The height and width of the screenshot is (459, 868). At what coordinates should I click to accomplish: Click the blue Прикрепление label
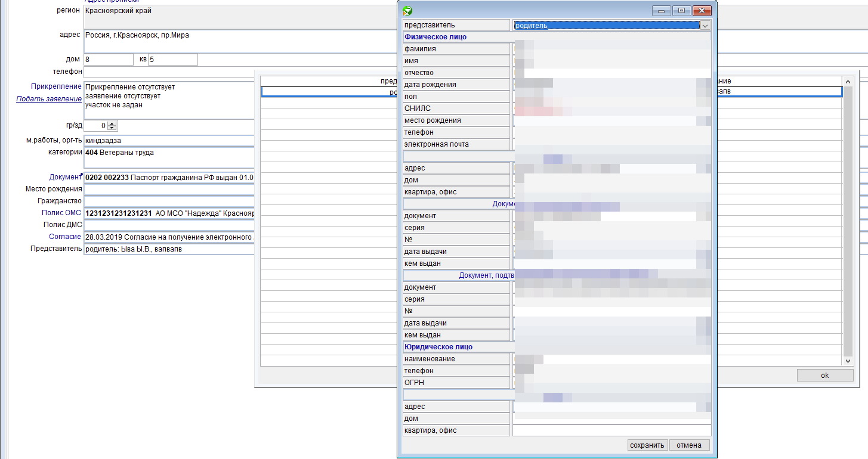coord(56,86)
